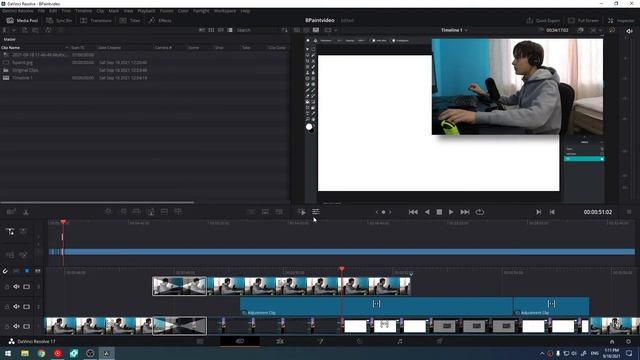Image resolution: width=640 pixels, height=360 pixels.
Task: Toggle timeline snapping magnet
Action: 5,271
